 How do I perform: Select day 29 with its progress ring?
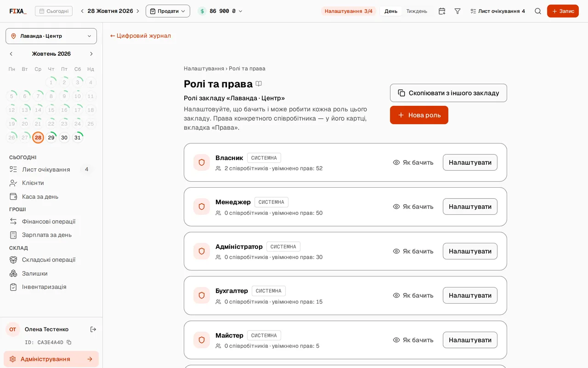click(x=51, y=138)
